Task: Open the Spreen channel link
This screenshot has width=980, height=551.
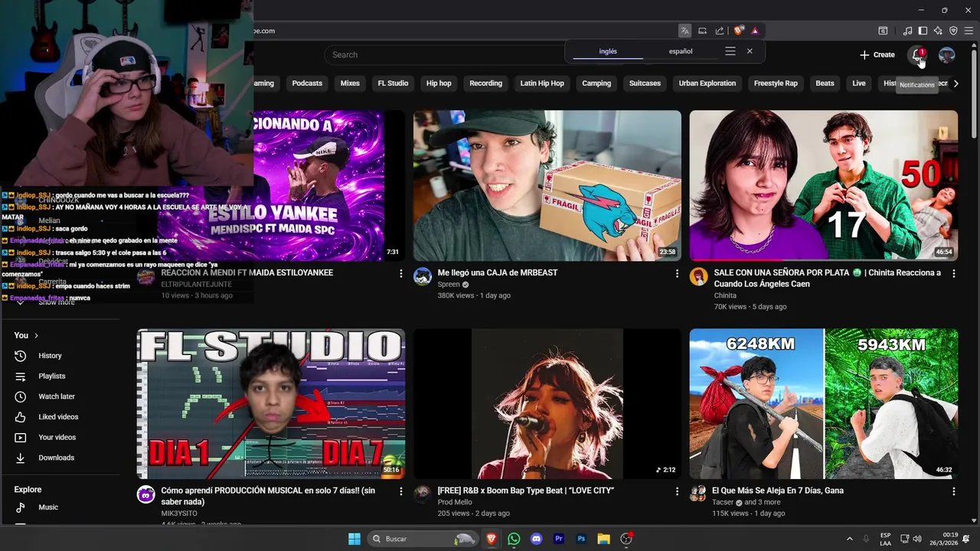Action: tap(449, 285)
